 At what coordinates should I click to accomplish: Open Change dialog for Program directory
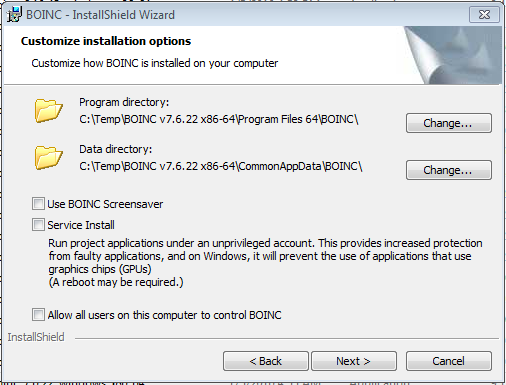pyautogui.click(x=449, y=123)
